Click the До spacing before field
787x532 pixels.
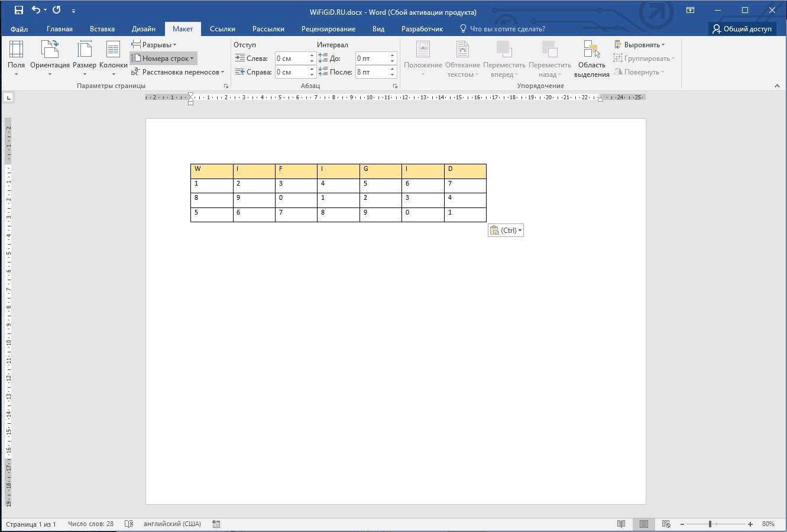[x=371, y=59]
